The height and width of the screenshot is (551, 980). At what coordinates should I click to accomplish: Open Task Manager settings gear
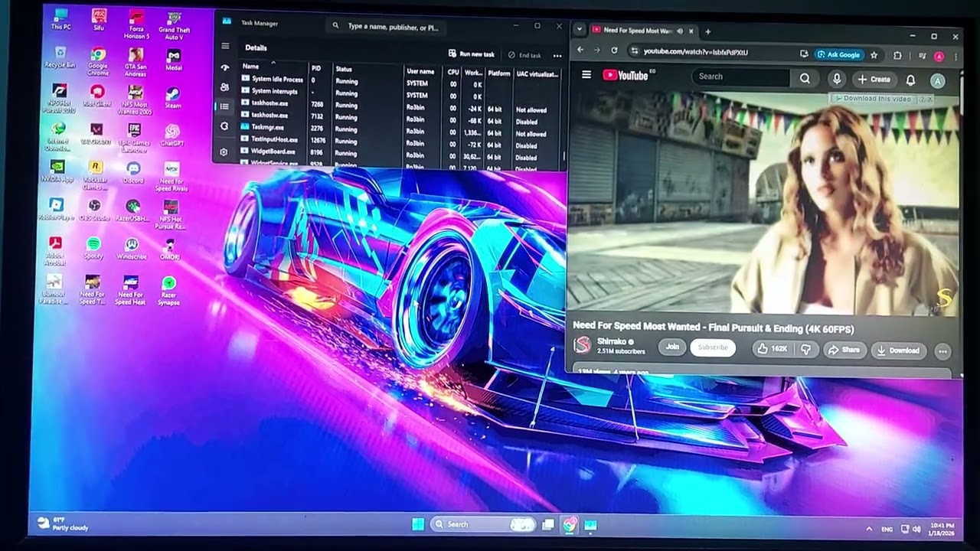224,152
